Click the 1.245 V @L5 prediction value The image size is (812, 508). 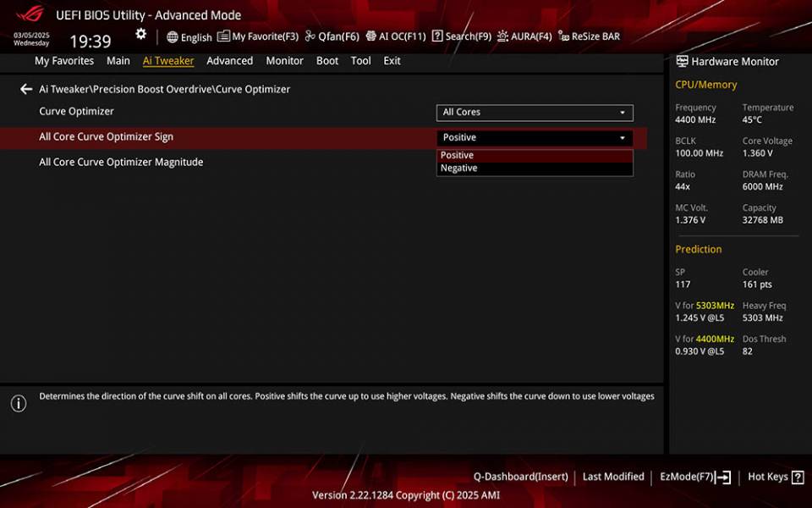(700, 317)
